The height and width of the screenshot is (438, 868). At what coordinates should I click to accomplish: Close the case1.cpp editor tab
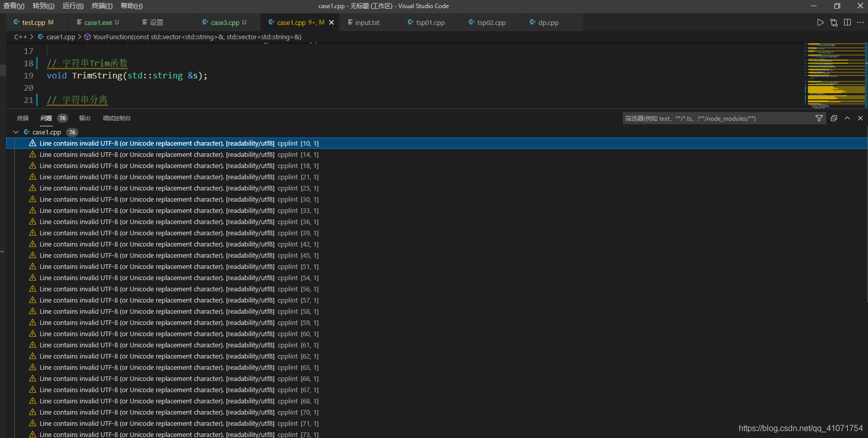coord(332,22)
